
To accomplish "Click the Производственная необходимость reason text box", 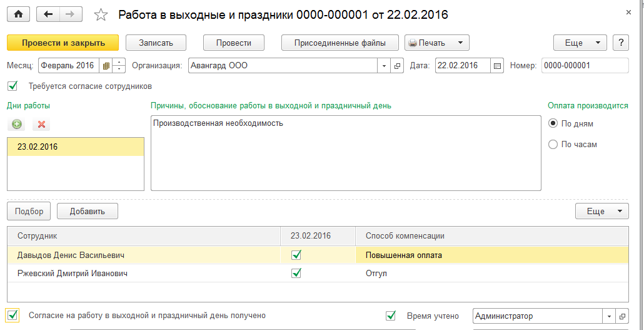I will pyautogui.click(x=346, y=153).
